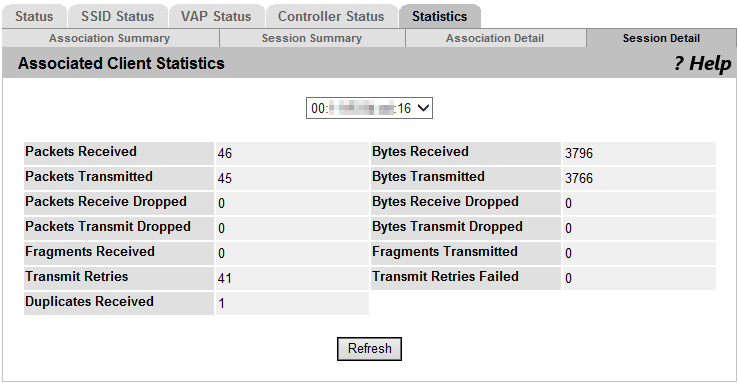
Task: Click the Transmit Retries Failed label
Action: pos(445,277)
